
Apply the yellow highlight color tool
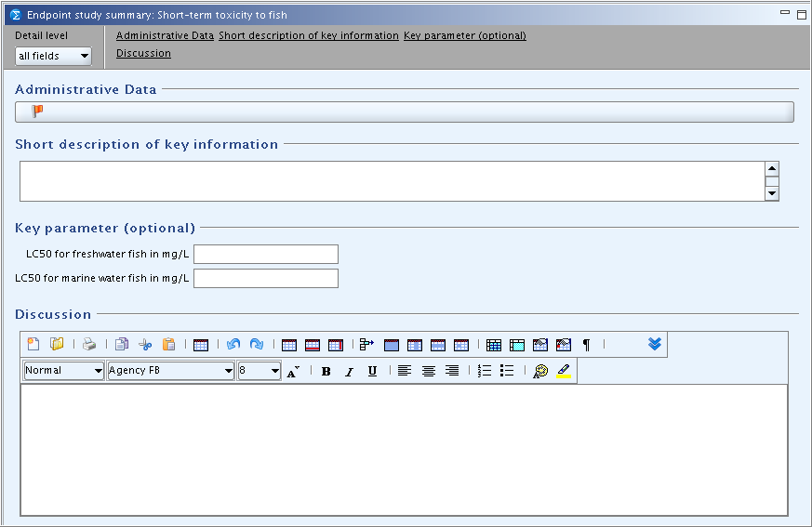coord(564,371)
